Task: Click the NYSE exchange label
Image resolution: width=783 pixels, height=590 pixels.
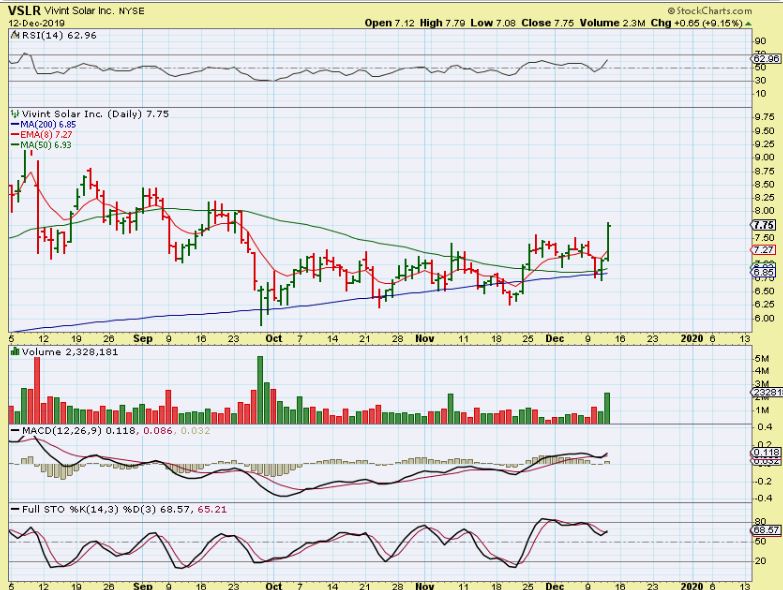Action: [131, 11]
